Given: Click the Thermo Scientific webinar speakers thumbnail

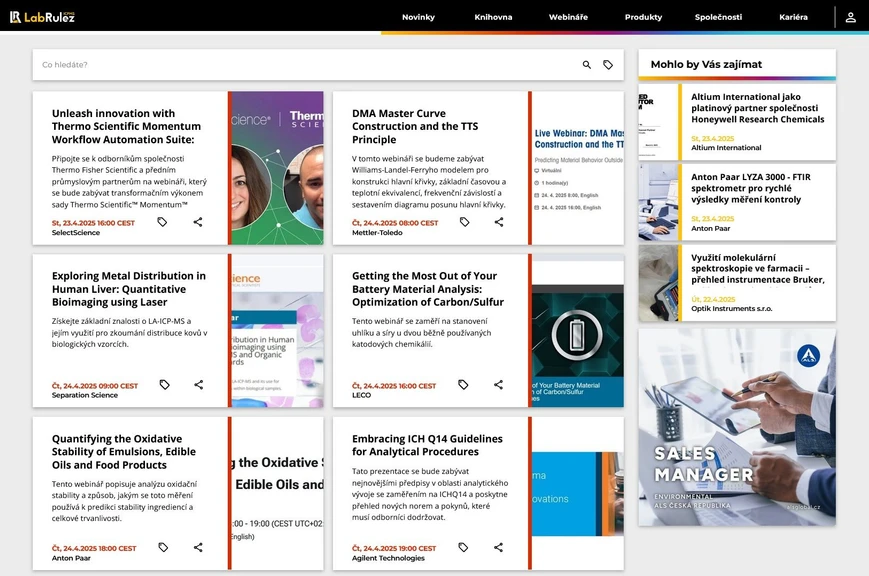Looking at the screenshot, I should pyautogui.click(x=277, y=168).
